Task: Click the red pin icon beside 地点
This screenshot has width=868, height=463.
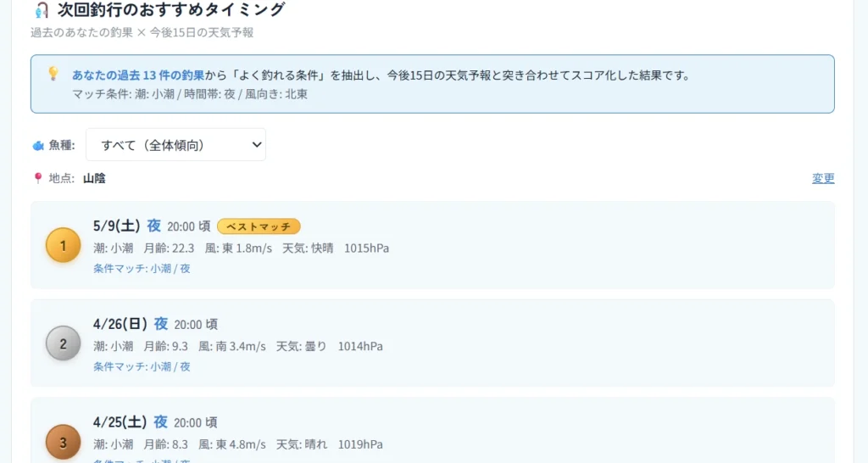Action: click(x=37, y=178)
